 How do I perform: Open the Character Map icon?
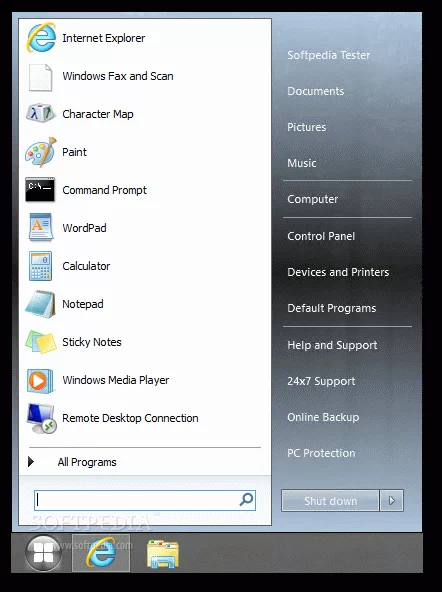coord(40,113)
